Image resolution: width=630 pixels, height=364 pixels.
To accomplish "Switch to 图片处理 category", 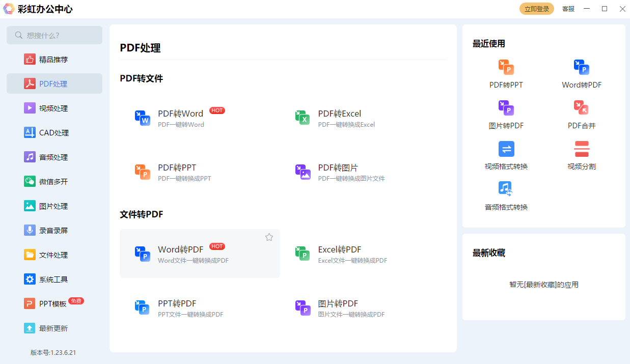I will pyautogui.click(x=54, y=206).
